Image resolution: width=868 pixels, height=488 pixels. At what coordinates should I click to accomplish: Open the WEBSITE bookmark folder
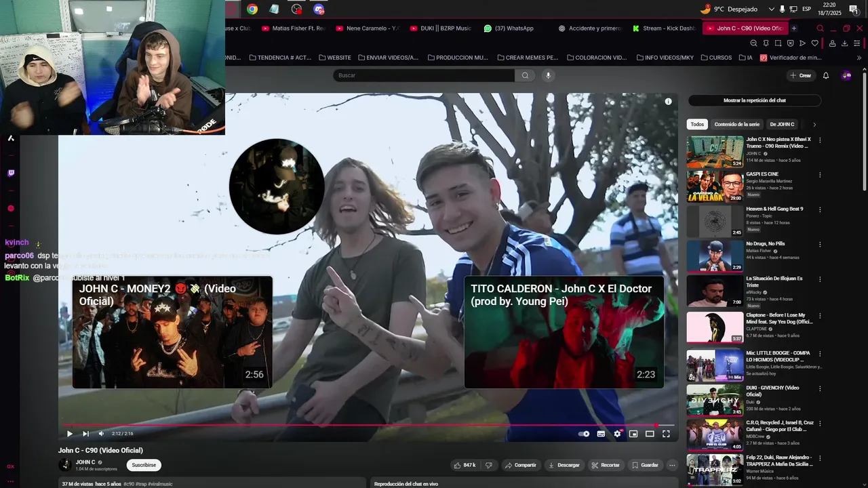(x=335, y=58)
